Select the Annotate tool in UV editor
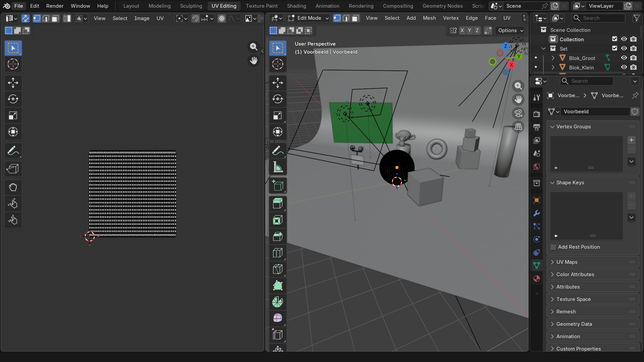The height and width of the screenshot is (362, 644). (x=13, y=151)
